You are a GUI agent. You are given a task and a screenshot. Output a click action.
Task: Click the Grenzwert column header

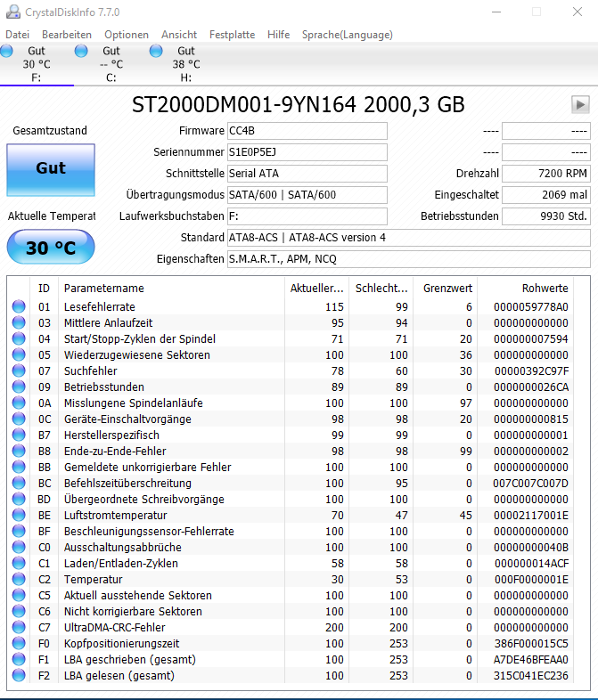click(446, 289)
